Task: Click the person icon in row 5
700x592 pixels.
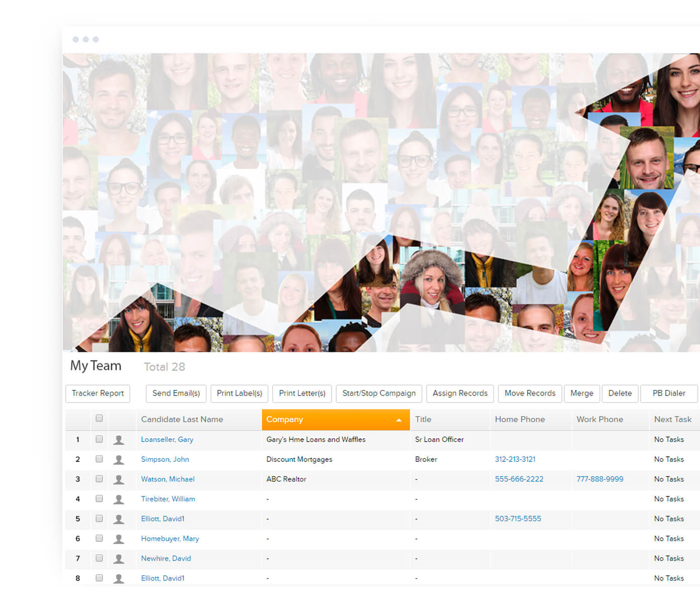Action: tap(119, 519)
